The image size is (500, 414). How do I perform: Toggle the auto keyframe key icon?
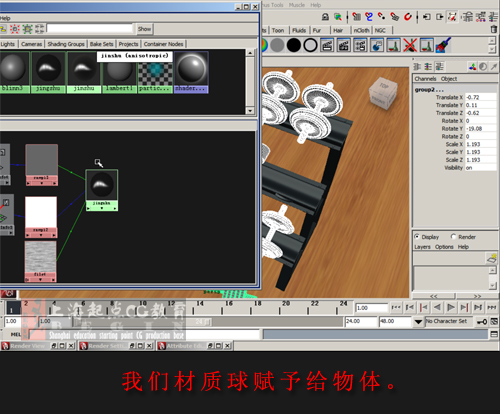(482, 322)
